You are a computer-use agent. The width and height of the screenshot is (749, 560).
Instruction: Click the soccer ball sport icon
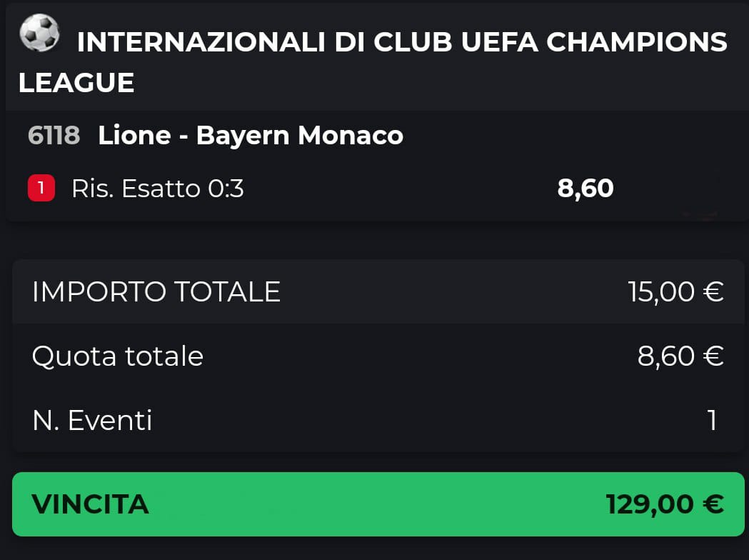tap(39, 34)
